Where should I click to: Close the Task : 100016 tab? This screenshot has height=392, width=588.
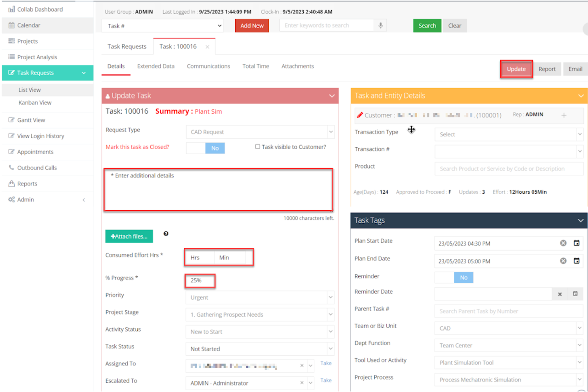coord(207,47)
